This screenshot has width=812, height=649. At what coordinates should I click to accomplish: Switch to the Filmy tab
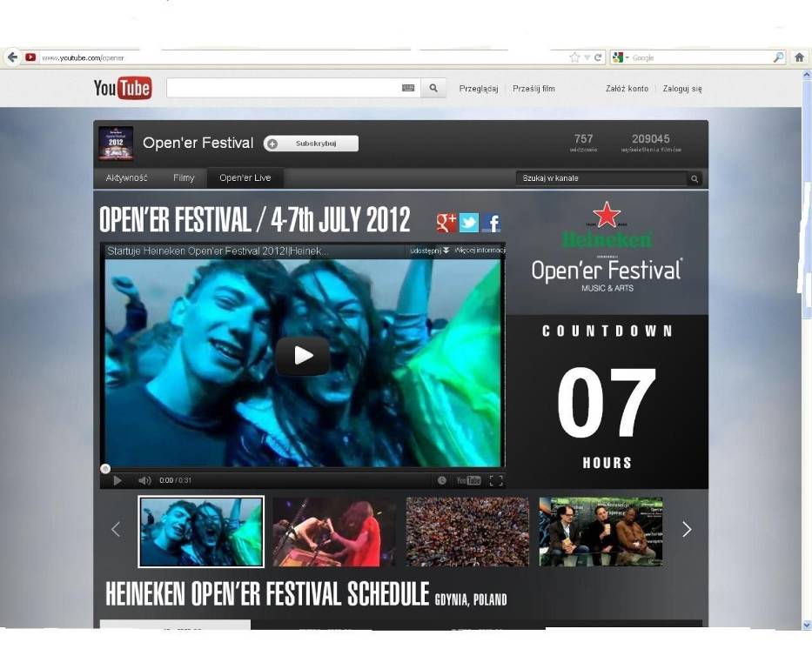coord(184,178)
